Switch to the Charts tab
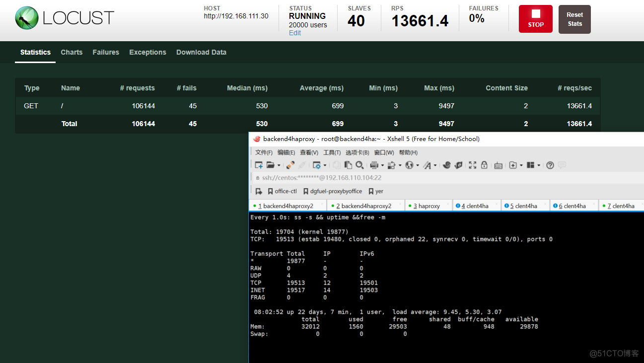The width and height of the screenshot is (644, 363). click(72, 52)
